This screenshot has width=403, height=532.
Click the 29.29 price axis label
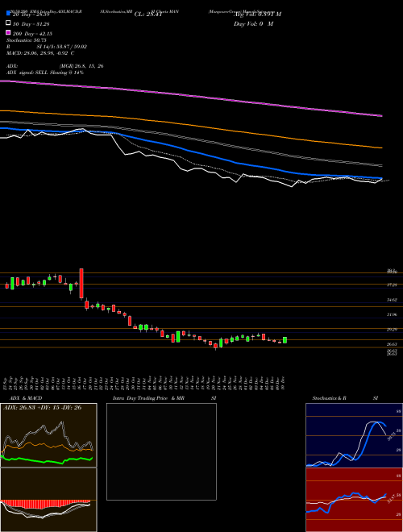pyautogui.click(x=393, y=329)
